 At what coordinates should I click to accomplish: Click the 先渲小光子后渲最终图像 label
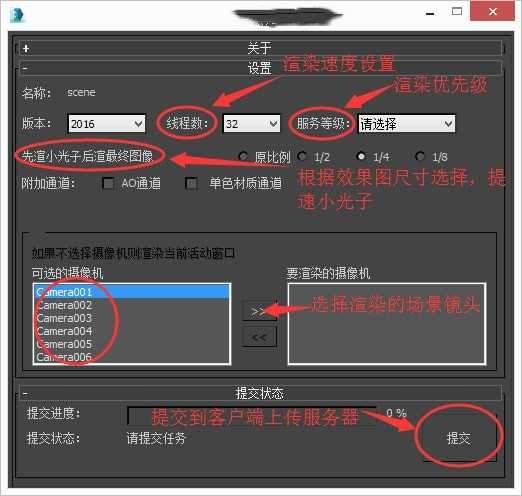pyautogui.click(x=87, y=156)
